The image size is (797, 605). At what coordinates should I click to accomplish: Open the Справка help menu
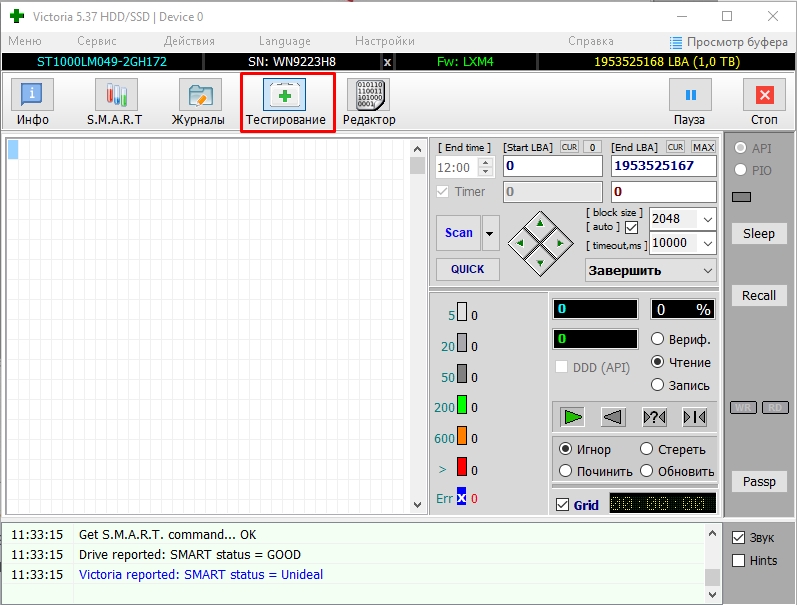pos(591,41)
